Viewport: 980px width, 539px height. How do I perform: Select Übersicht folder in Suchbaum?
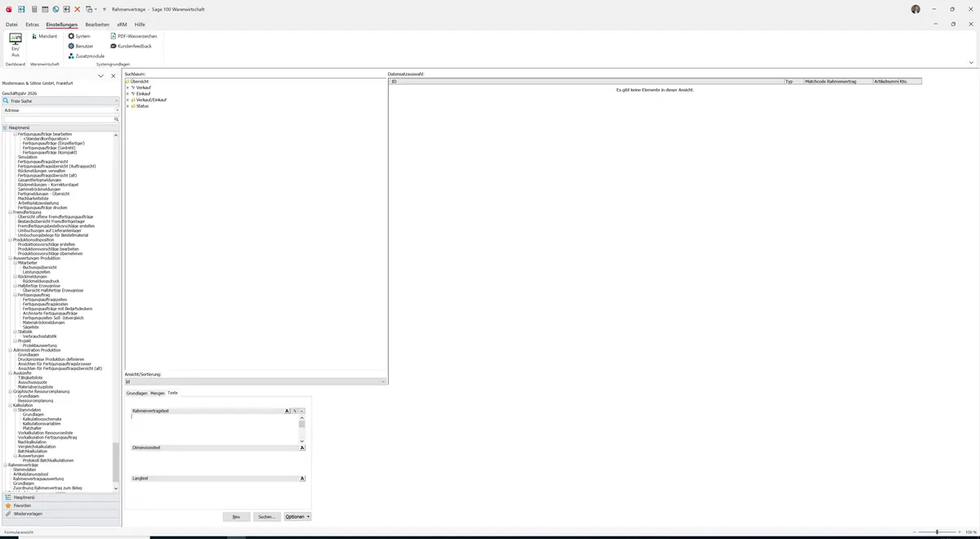pyautogui.click(x=137, y=82)
